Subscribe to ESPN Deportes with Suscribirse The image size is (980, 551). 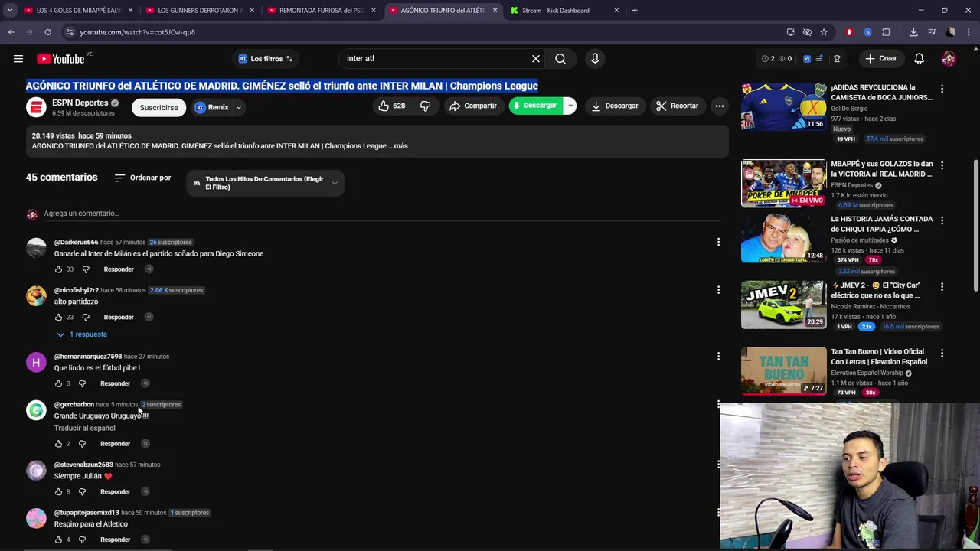tap(158, 107)
